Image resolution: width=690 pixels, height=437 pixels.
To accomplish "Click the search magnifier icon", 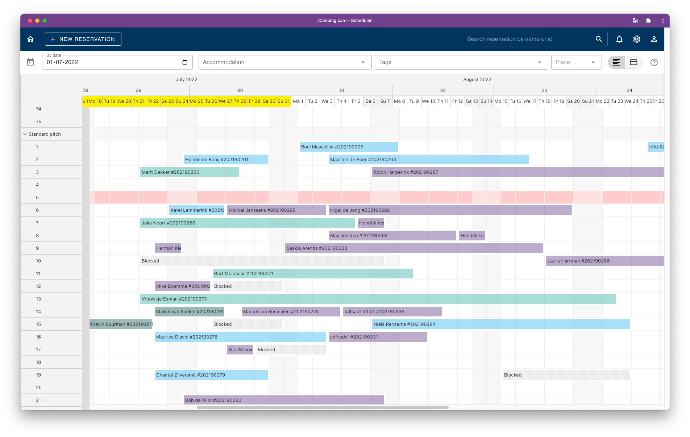I will coord(599,39).
